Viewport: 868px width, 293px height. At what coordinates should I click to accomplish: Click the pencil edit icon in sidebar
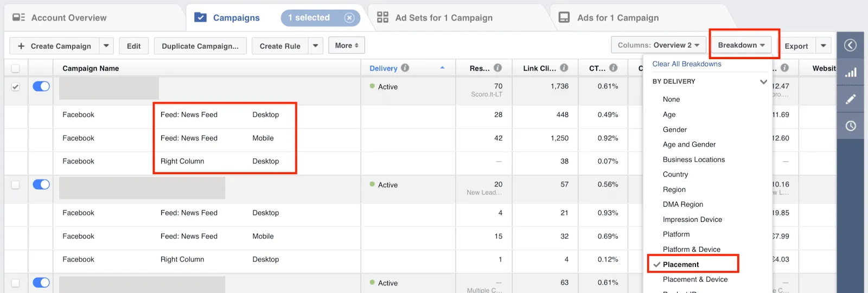[850, 99]
